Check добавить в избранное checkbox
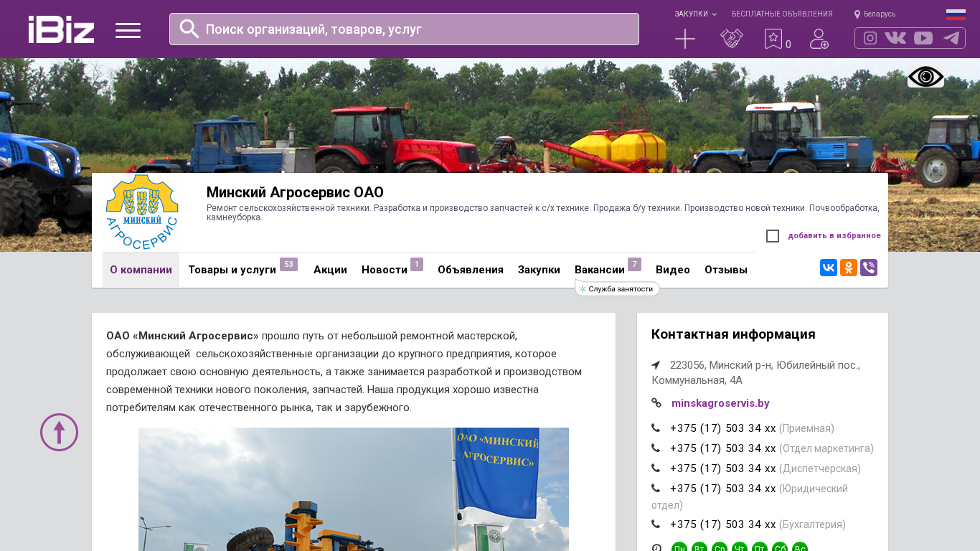The image size is (980, 551). pos(773,236)
